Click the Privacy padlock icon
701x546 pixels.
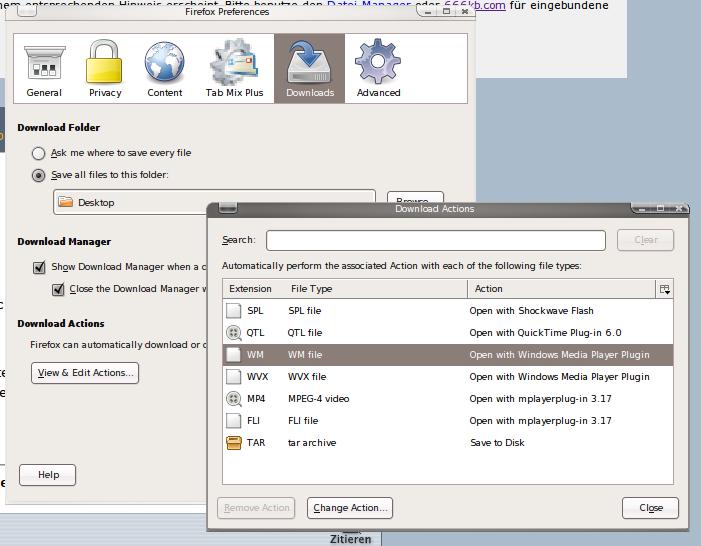point(104,62)
